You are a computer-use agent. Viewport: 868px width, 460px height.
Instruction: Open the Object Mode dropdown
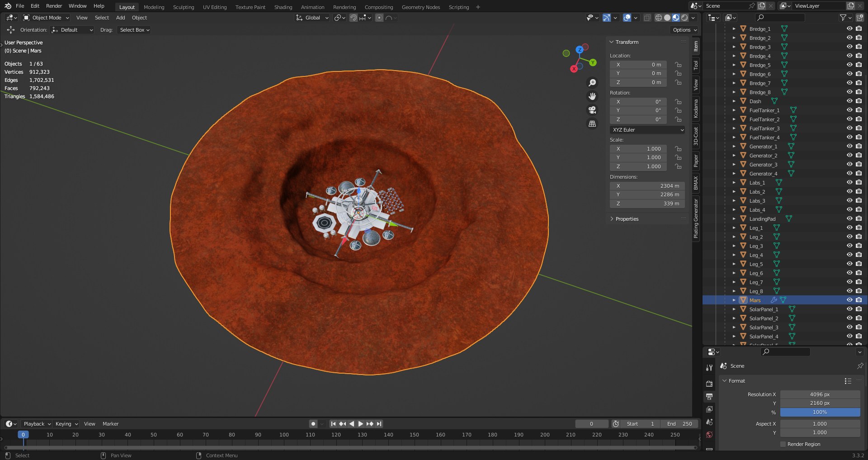tap(47, 18)
